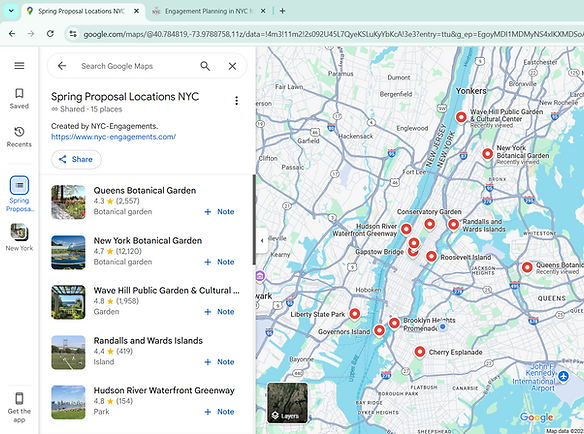Viewport: 584px width, 434px height.
Task: Add a note to Wave Hill Public Garden
Action: (x=220, y=312)
